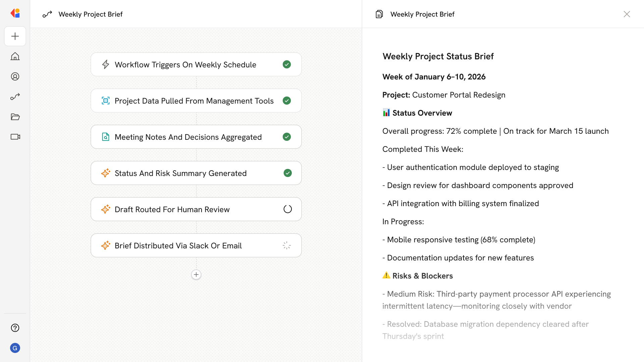The height and width of the screenshot is (362, 644).
Task: Select the Account icon in the sidebar
Action: 15,76
